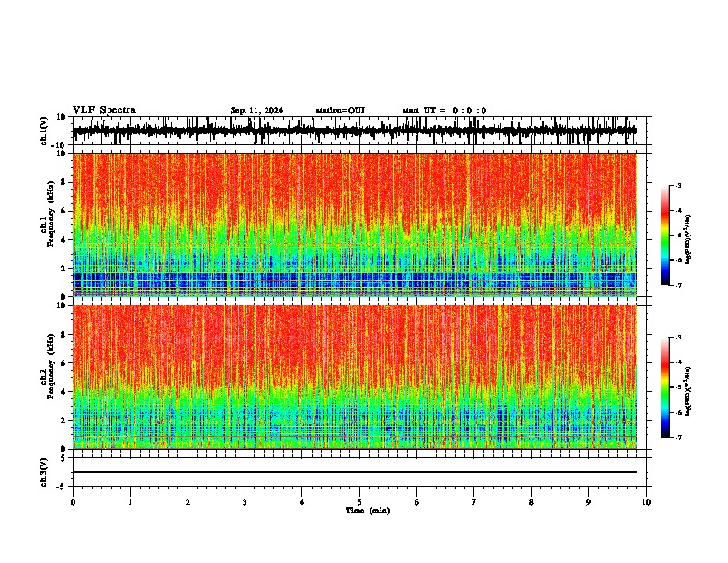Image resolution: width=728 pixels, height=563 pixels.
Task: Click the time axis tick label '10'
Action: tap(646, 502)
